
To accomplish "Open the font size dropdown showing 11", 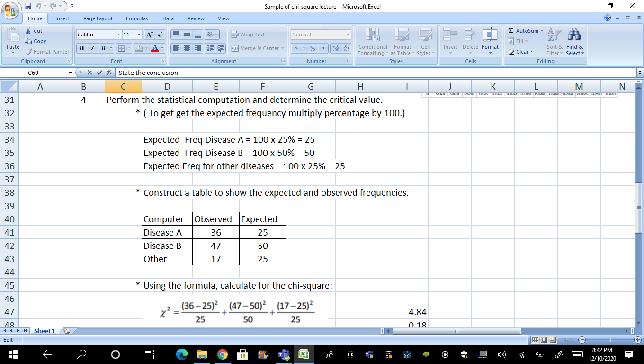I will click(x=139, y=35).
